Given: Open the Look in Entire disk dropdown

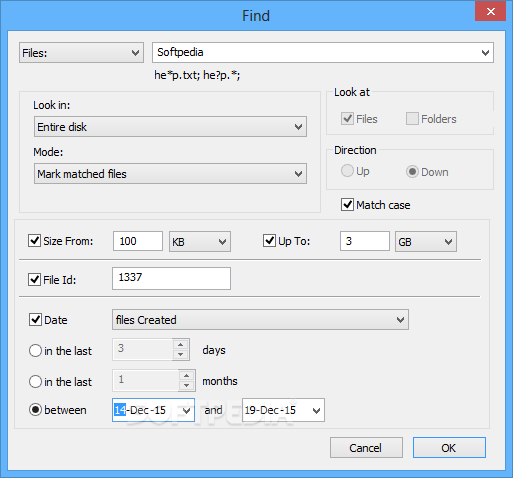Looking at the screenshot, I should tap(170, 127).
